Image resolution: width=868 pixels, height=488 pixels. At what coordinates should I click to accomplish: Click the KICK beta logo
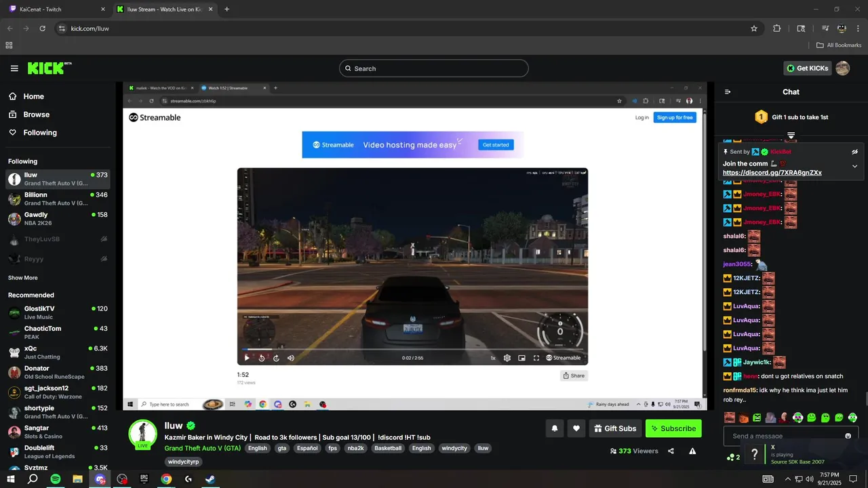click(x=49, y=68)
